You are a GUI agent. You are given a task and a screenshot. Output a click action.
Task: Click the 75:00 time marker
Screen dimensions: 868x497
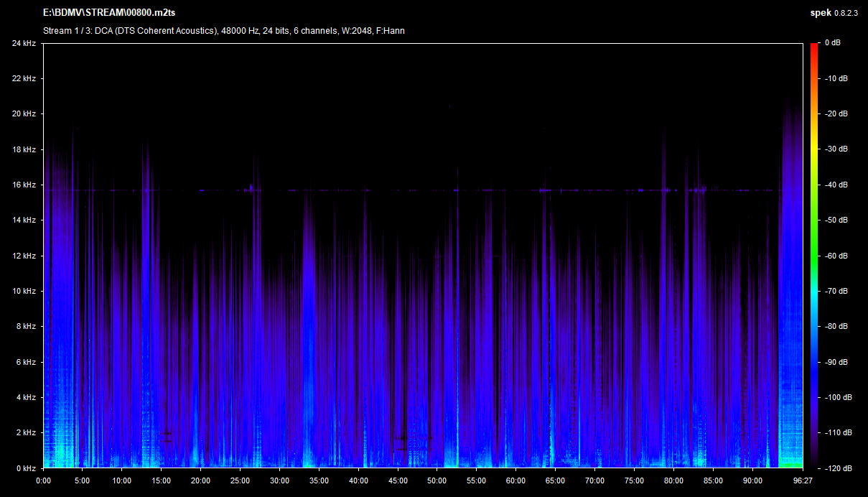[634, 480]
